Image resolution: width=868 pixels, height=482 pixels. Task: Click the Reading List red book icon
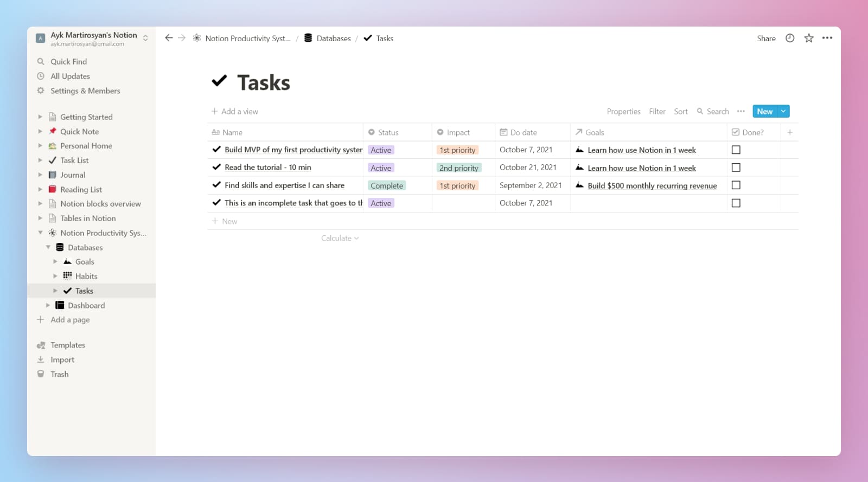(x=53, y=189)
